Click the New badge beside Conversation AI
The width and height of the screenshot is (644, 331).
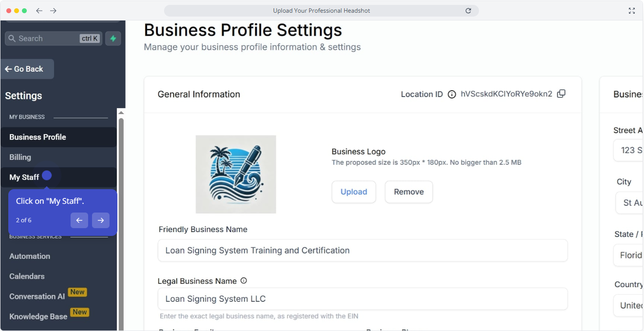coord(77,292)
